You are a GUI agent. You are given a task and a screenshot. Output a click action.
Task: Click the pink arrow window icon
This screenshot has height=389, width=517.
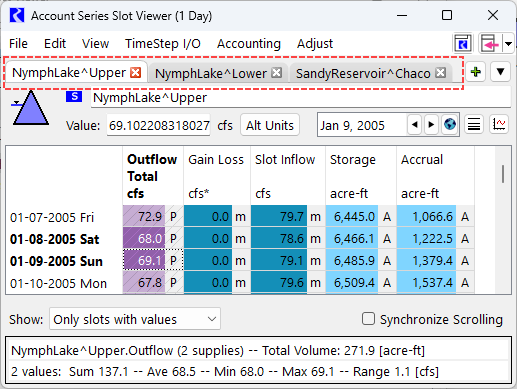click(489, 44)
